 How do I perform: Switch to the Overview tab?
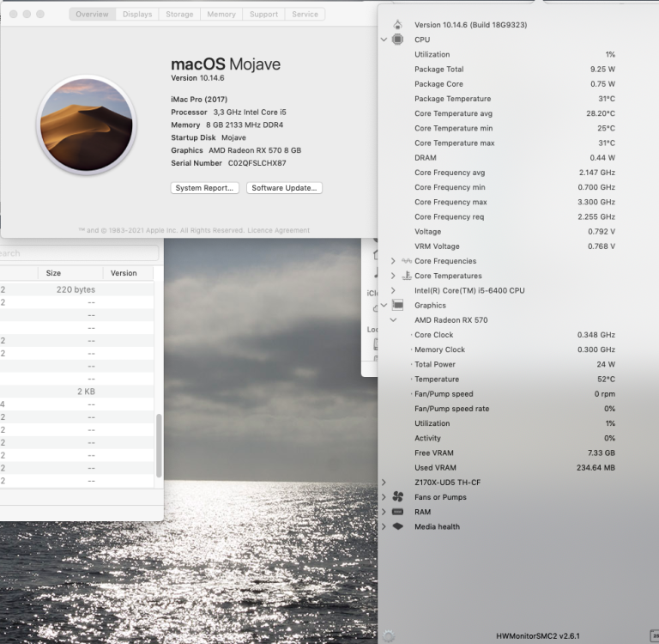pyautogui.click(x=92, y=14)
